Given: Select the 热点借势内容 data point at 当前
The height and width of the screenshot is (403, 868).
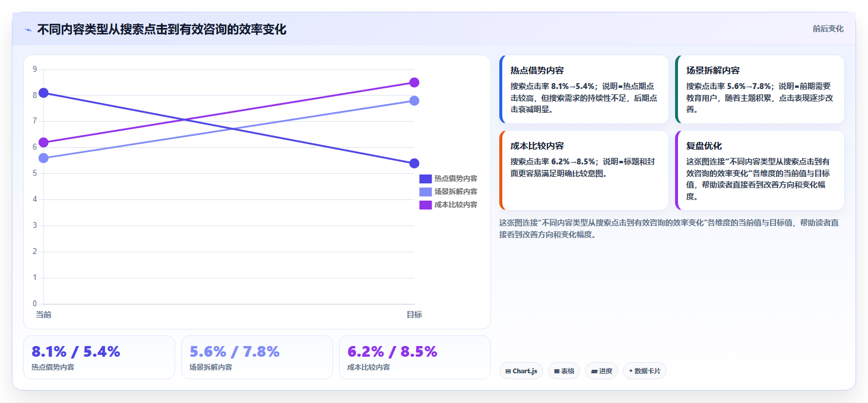Looking at the screenshot, I should point(43,93).
